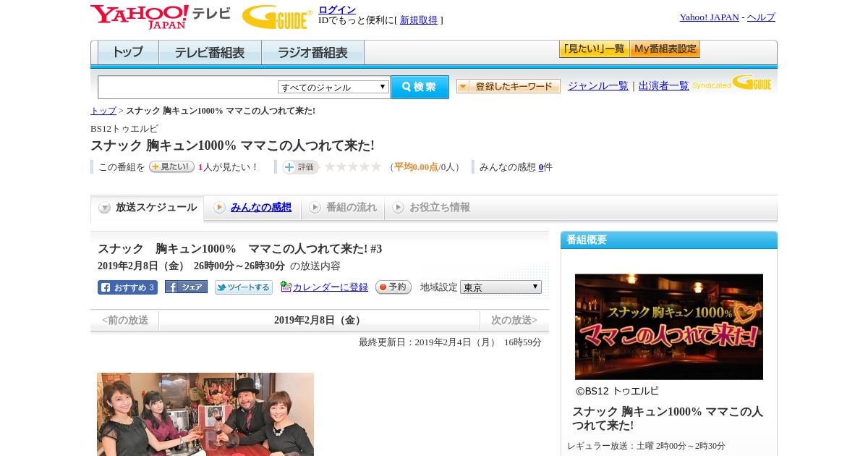Open みんなの感想 0件 count link

click(541, 167)
